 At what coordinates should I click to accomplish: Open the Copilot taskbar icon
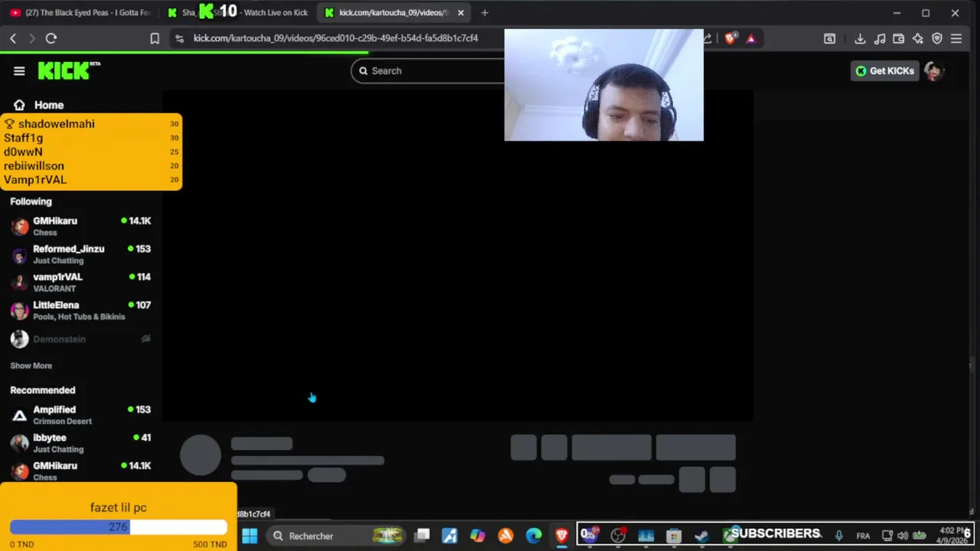click(478, 536)
